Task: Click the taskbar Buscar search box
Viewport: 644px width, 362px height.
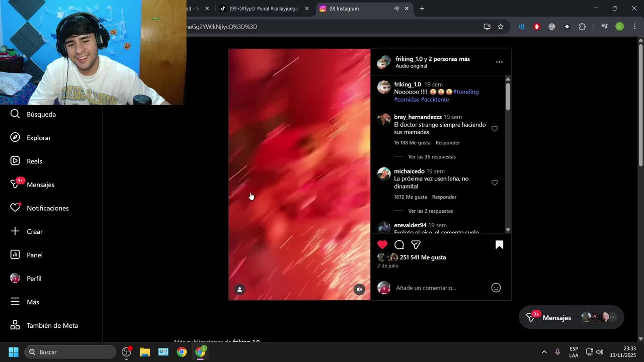Action: point(70,352)
